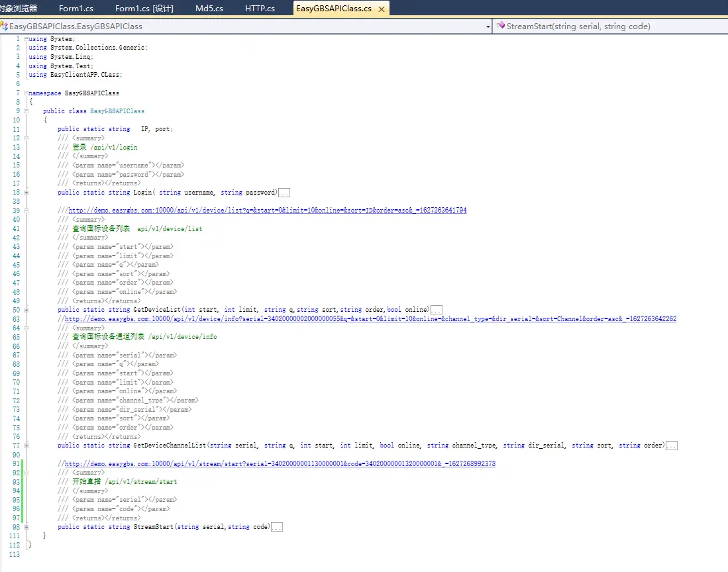Switch to the Form1.cs tab

click(x=76, y=9)
